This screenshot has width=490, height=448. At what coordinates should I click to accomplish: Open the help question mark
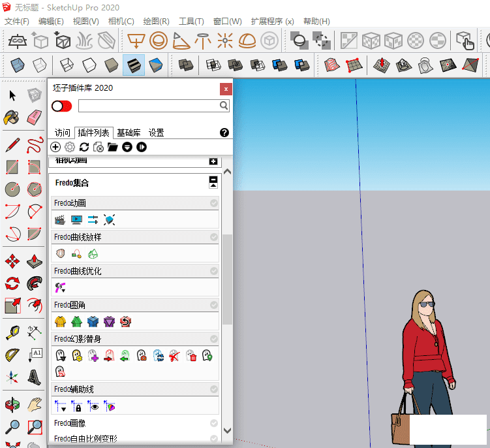pos(224,133)
